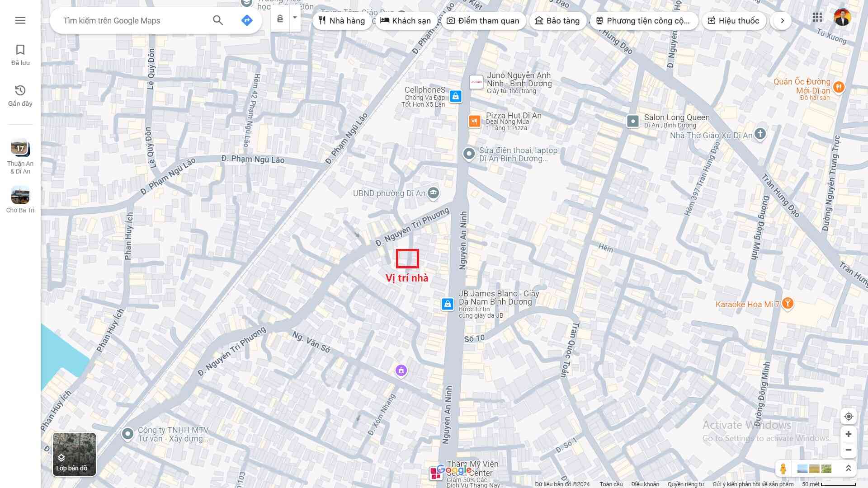
Task: Click the directions arrow icon
Action: pyautogui.click(x=246, y=20)
